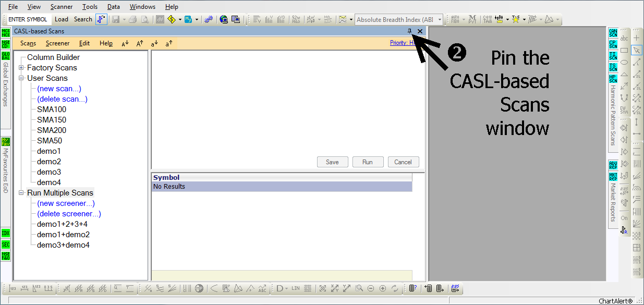Open the GLO BAL Global Exchanges icon
The image size is (644, 305).
[6, 55]
